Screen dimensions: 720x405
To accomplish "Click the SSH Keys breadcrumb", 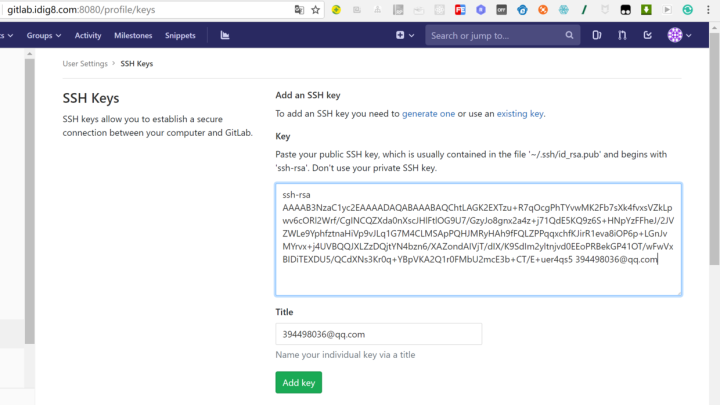I will point(136,63).
